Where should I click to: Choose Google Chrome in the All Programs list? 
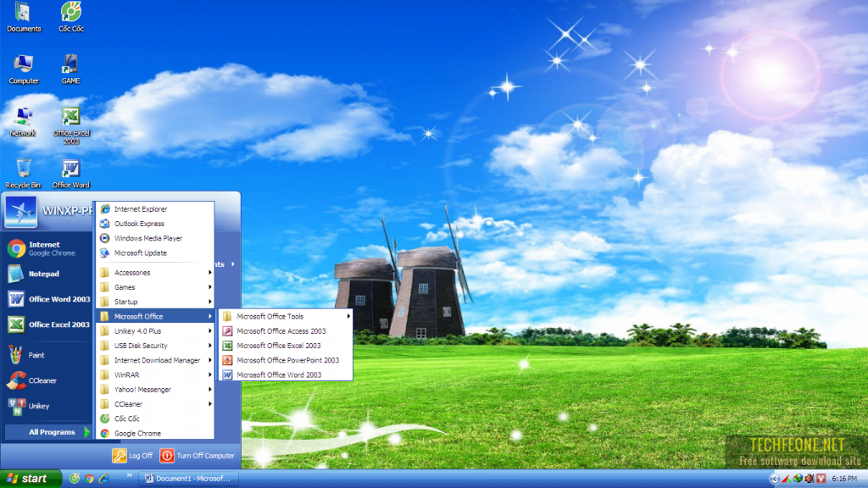(155, 434)
